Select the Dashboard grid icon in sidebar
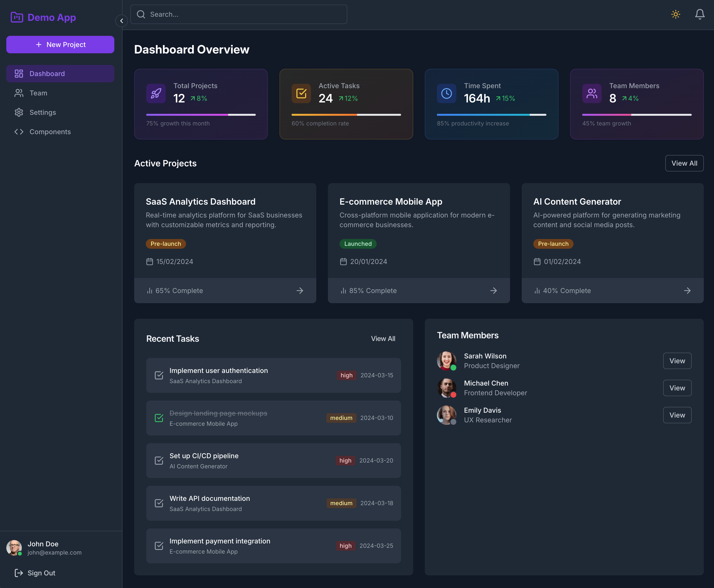 (x=19, y=74)
